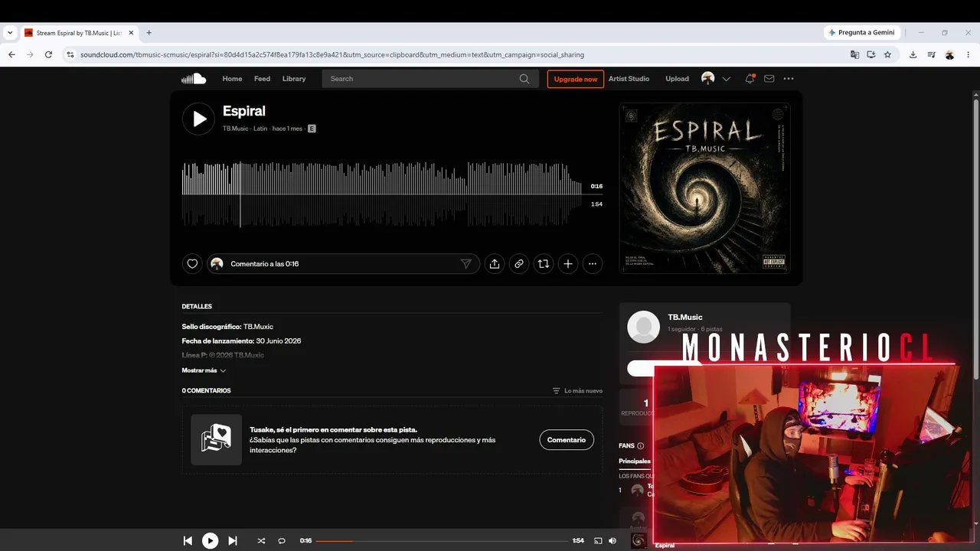The height and width of the screenshot is (551, 980).
Task: Click the Comentario button
Action: [567, 440]
